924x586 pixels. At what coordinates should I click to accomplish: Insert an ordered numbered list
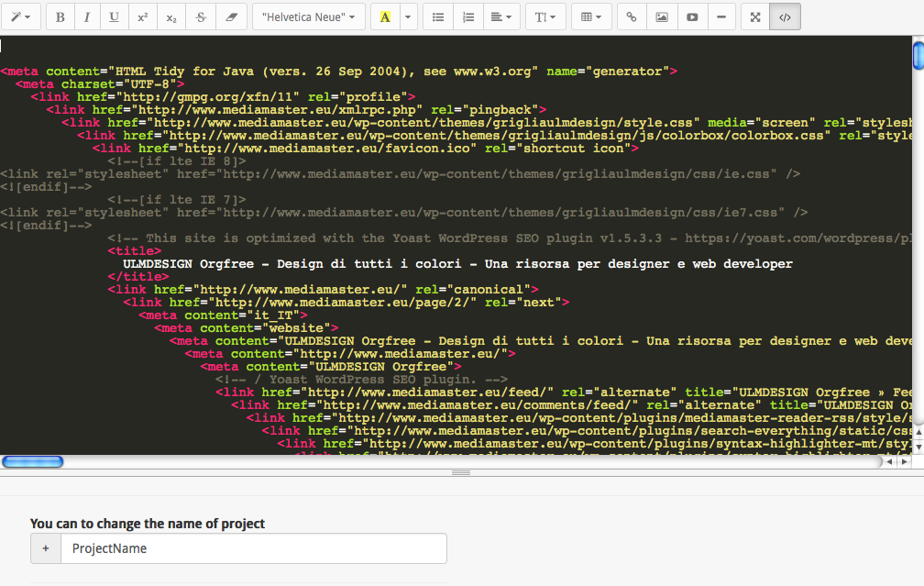(468, 17)
